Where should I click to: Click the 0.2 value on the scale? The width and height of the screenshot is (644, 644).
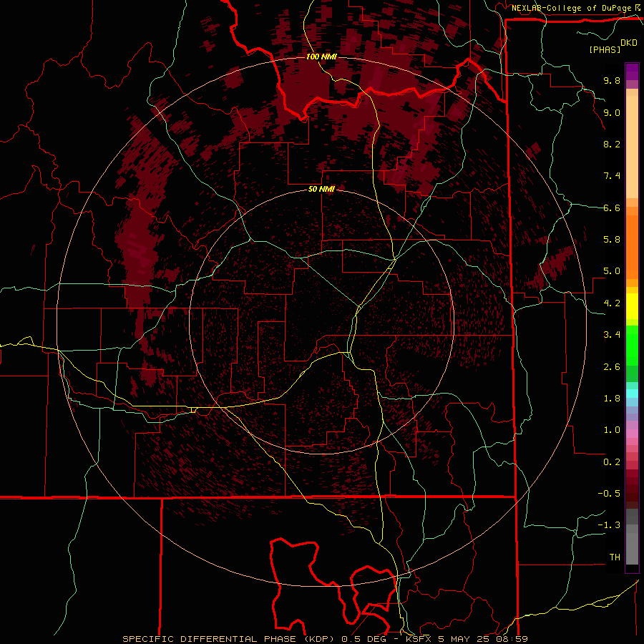(612, 462)
